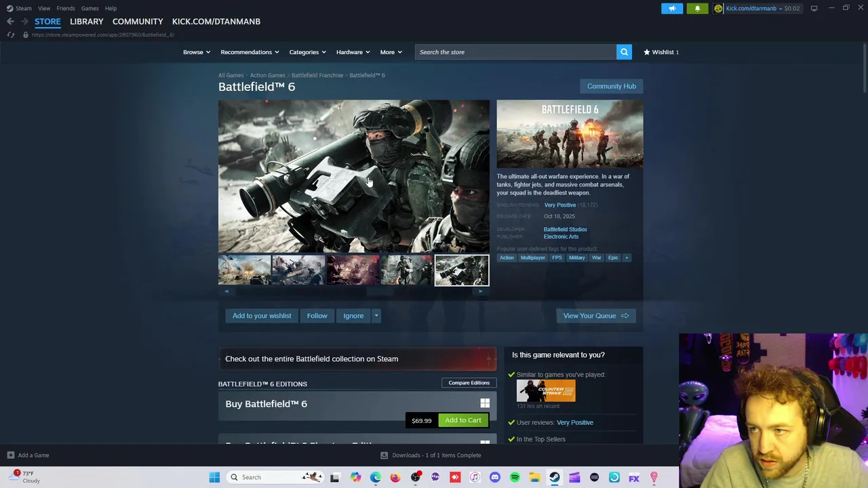Viewport: 868px width, 488px height.
Task: Open the Battlefield collection banner
Action: pos(357,359)
